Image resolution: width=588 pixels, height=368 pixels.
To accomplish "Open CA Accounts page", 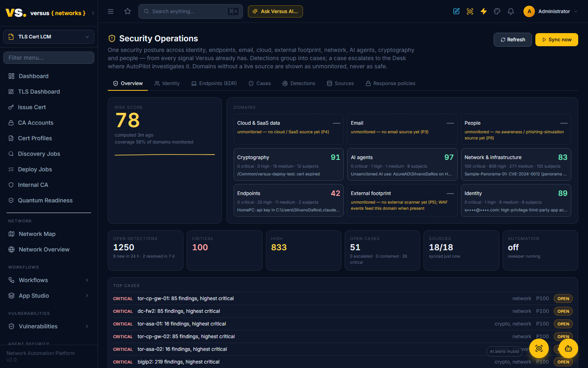I will [49, 123].
